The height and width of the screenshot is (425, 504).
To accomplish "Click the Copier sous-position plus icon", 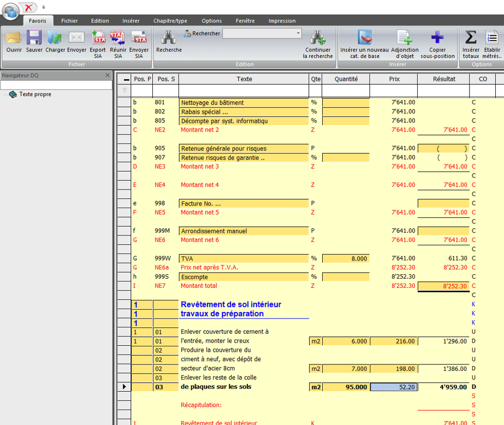I will coord(437,38).
